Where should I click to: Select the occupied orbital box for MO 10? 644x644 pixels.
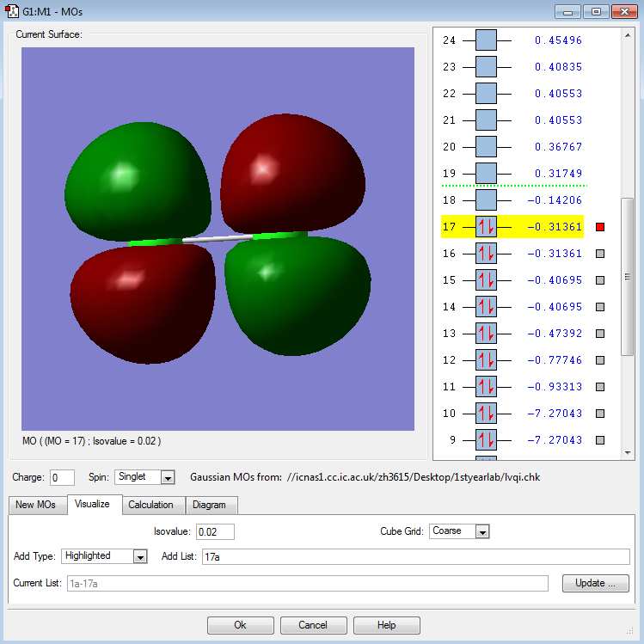[486, 414]
